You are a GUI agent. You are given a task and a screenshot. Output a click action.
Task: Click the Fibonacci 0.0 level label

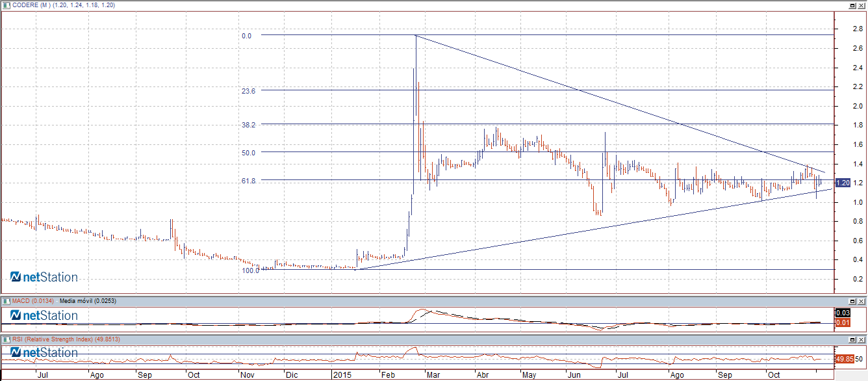[246, 36]
